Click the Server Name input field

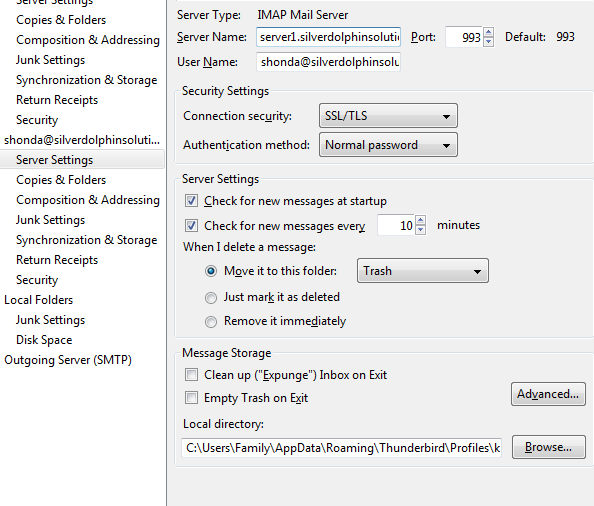(x=328, y=37)
